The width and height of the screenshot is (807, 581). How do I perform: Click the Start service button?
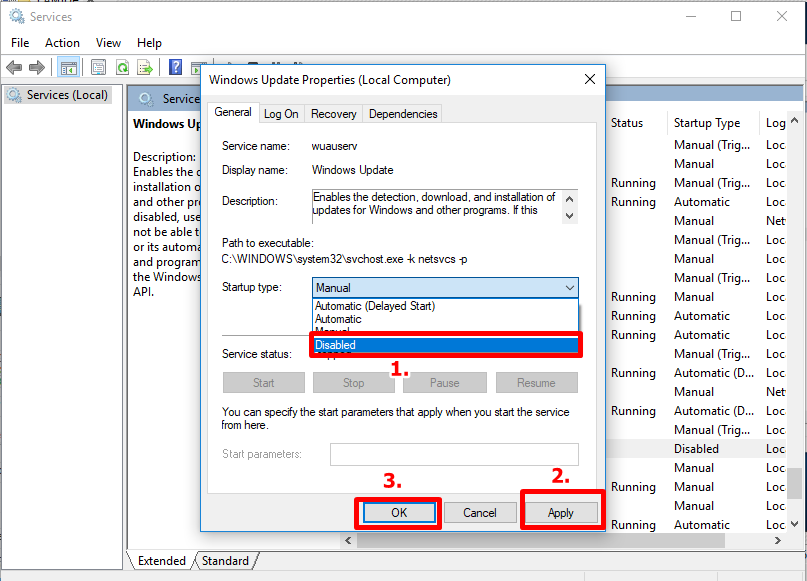point(264,383)
